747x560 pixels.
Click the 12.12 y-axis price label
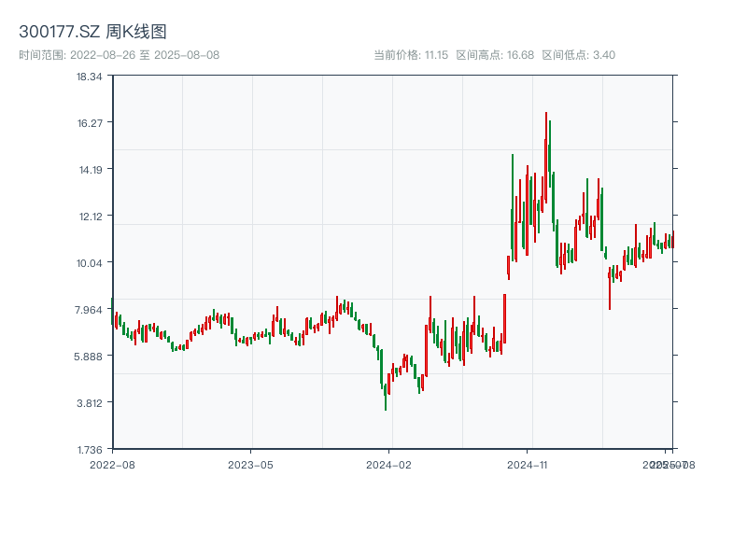coord(90,217)
